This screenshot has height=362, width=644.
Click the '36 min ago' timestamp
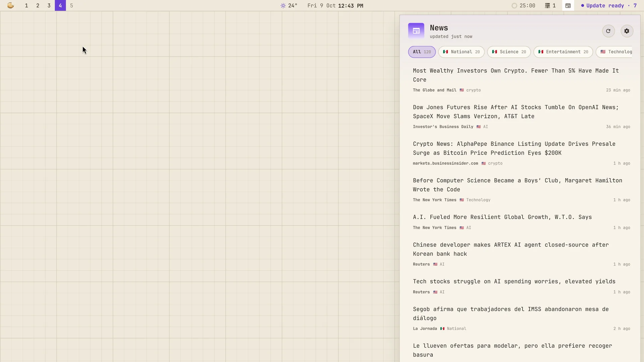point(618,127)
